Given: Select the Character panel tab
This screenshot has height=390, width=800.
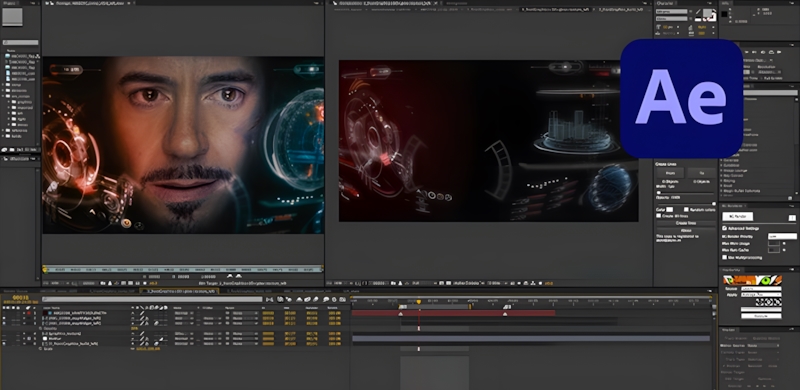Looking at the screenshot, I should click(x=665, y=3).
